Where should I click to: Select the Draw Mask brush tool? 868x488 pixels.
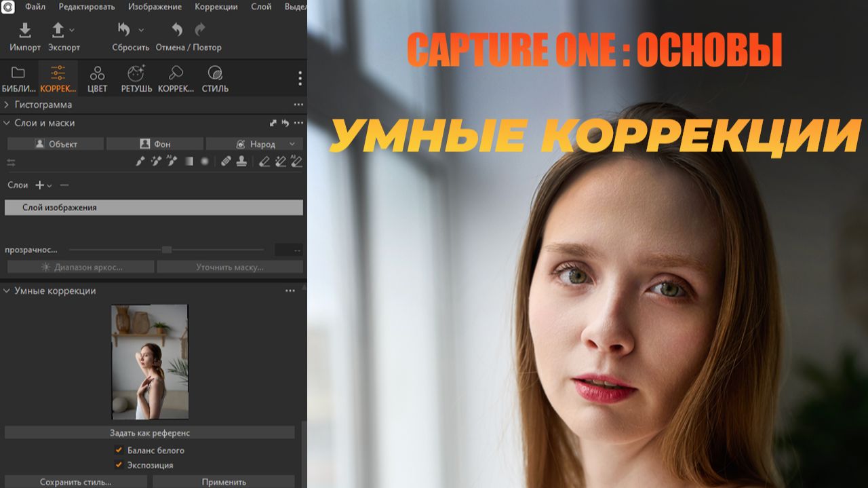point(140,162)
